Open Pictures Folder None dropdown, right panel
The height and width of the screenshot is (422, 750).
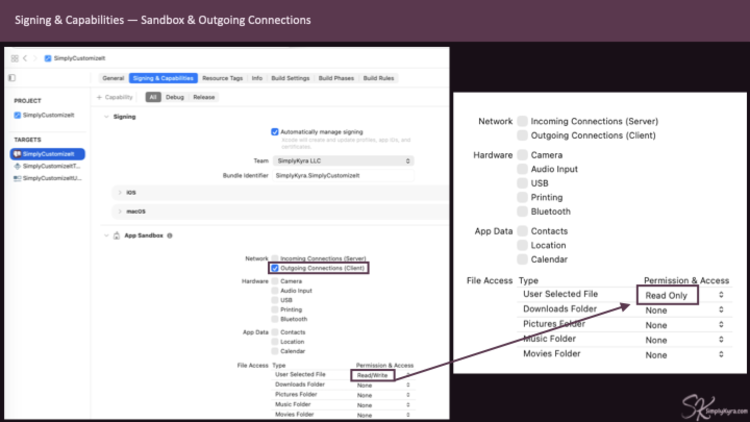(684, 325)
